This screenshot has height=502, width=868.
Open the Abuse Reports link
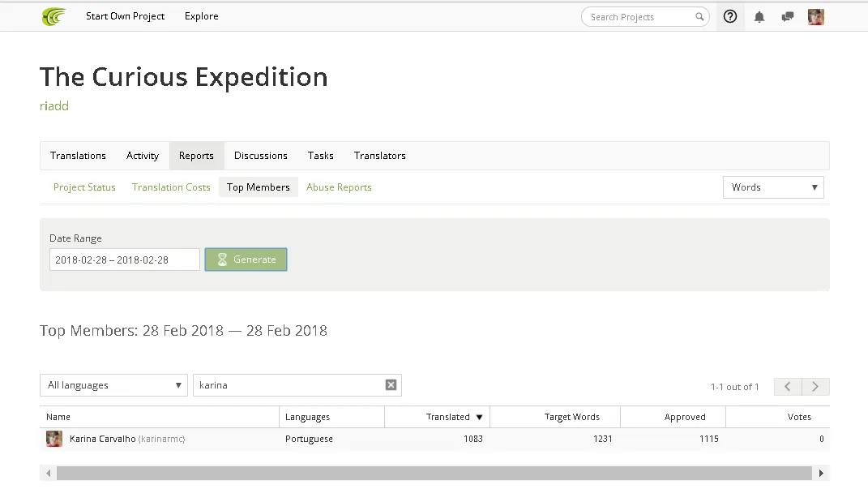(339, 187)
